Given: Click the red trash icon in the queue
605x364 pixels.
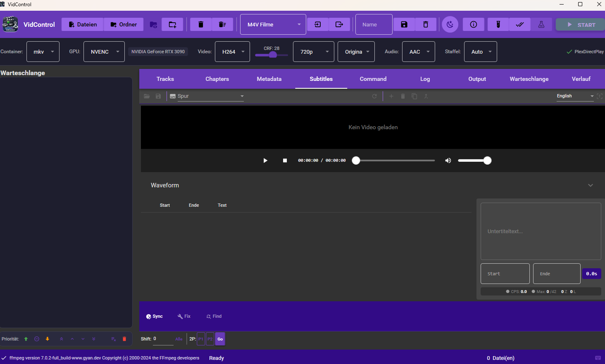Looking at the screenshot, I should pyautogui.click(x=124, y=339).
